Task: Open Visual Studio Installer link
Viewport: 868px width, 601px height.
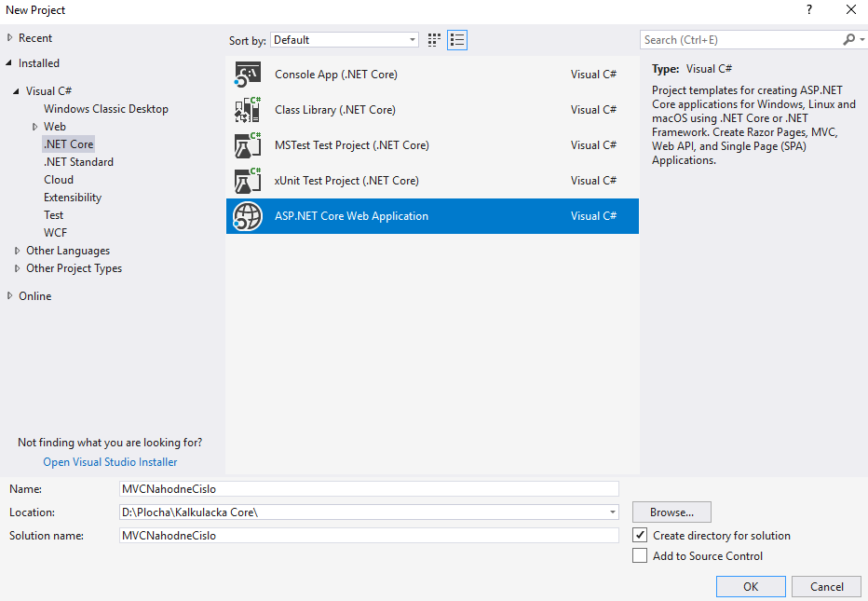Action: coord(110,462)
